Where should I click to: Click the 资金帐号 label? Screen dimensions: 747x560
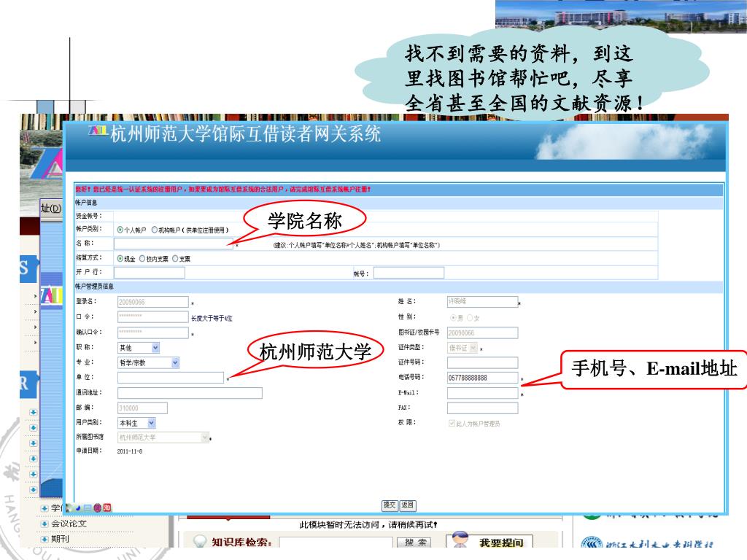click(x=88, y=216)
